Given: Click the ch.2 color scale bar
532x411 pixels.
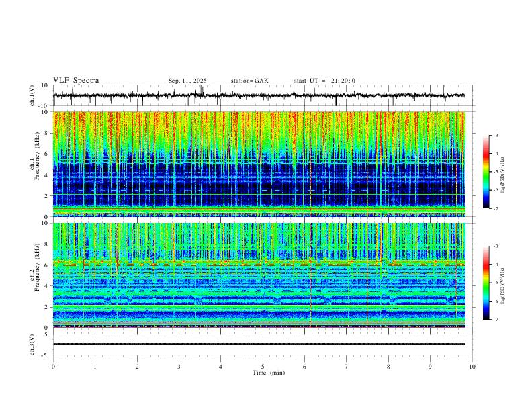Looking at the screenshot, I should pyautogui.click(x=486, y=283).
